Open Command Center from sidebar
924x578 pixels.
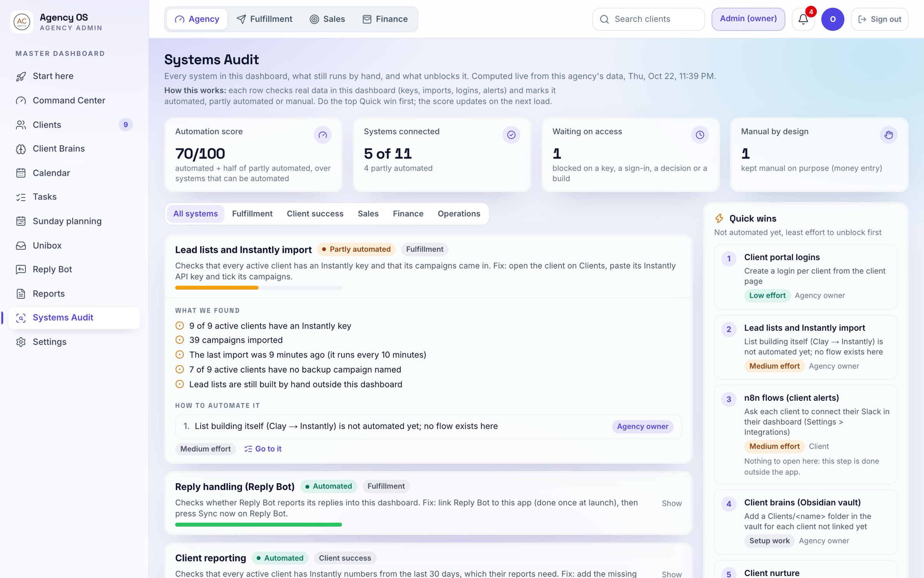pos(74,101)
